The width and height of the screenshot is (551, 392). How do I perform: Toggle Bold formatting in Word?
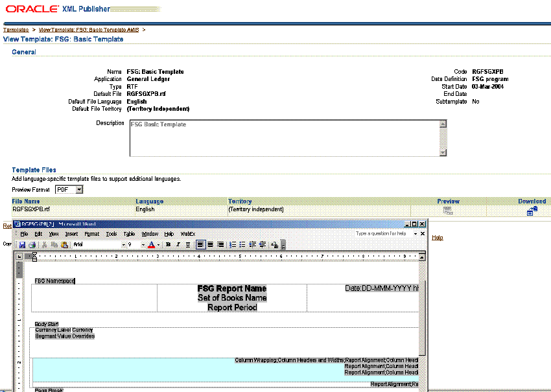[169, 245]
